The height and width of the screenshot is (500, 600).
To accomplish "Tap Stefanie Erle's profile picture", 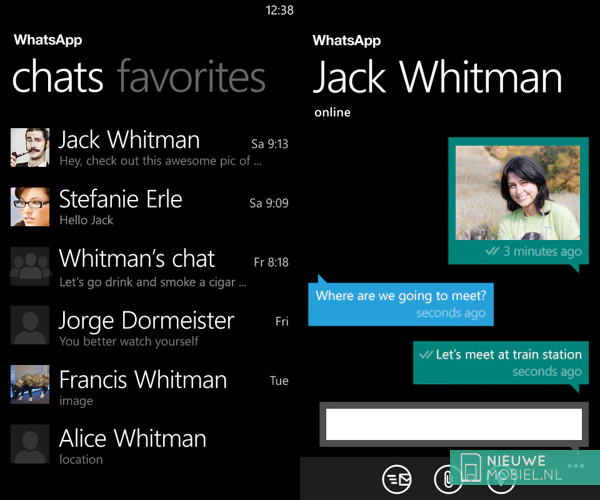I will [30, 207].
